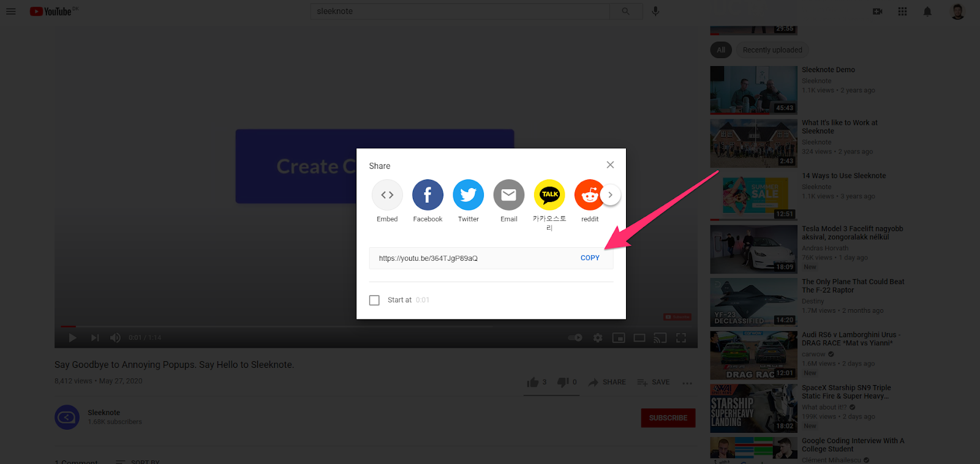This screenshot has height=464, width=980.
Task: Copy the youtu.be share link
Action: (x=590, y=258)
